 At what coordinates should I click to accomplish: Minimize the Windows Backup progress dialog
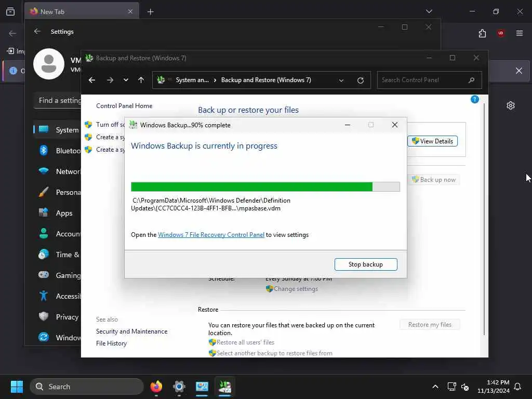pyautogui.click(x=348, y=125)
